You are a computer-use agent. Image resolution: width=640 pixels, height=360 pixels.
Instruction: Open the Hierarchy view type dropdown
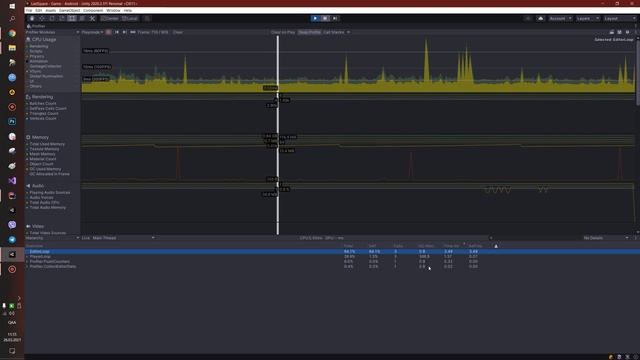(x=52, y=238)
